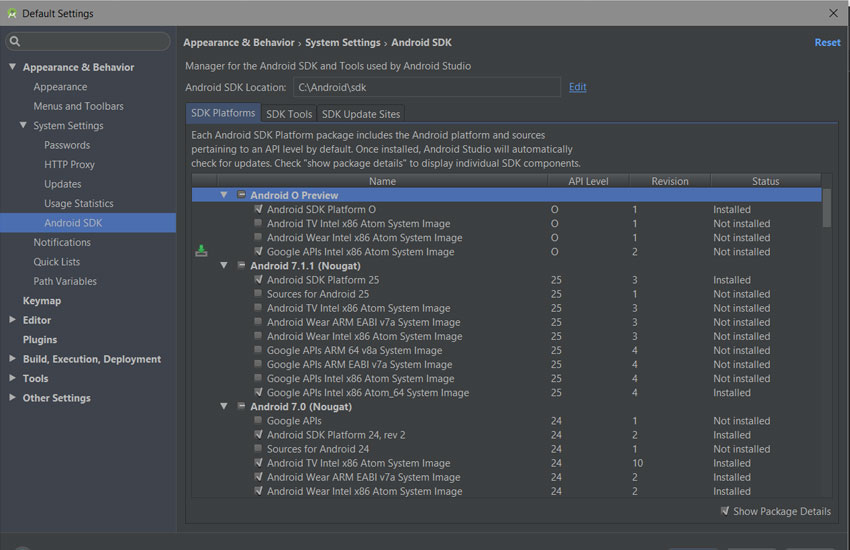The width and height of the screenshot is (850, 550).
Task: Click the green download icon beside Google APIs O
Action: 201,250
